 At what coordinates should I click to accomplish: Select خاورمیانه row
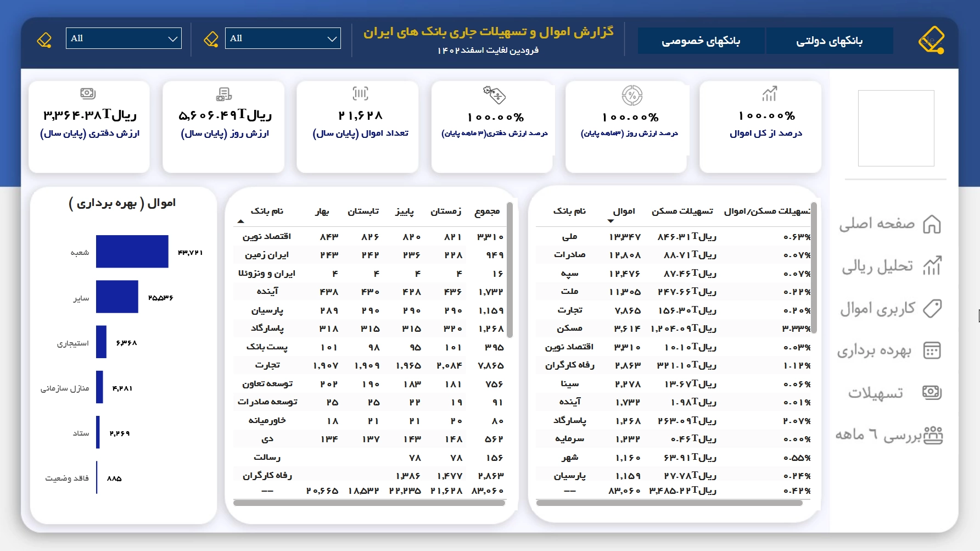click(x=369, y=421)
